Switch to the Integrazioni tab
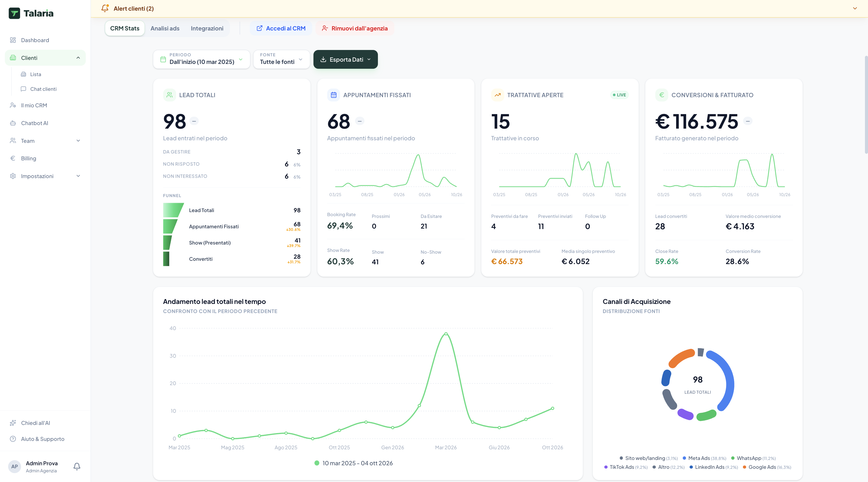Screen dimensions: 868x482 pos(207,28)
